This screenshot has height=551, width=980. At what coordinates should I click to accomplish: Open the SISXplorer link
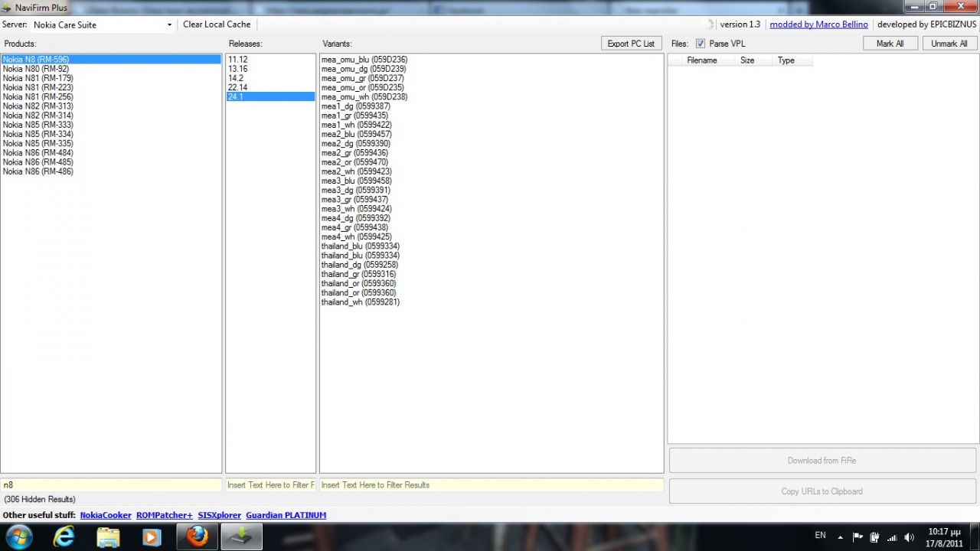[x=219, y=515]
